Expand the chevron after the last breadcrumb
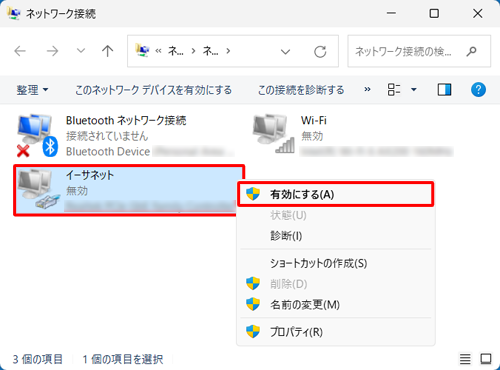Image resolution: width=500 pixels, height=370 pixels. click(x=228, y=51)
